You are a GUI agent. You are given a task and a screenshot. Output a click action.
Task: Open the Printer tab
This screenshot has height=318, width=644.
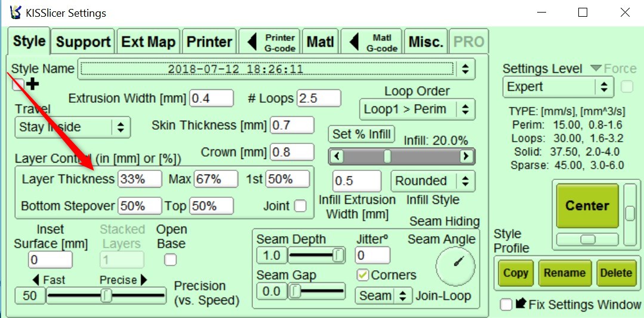click(x=209, y=42)
